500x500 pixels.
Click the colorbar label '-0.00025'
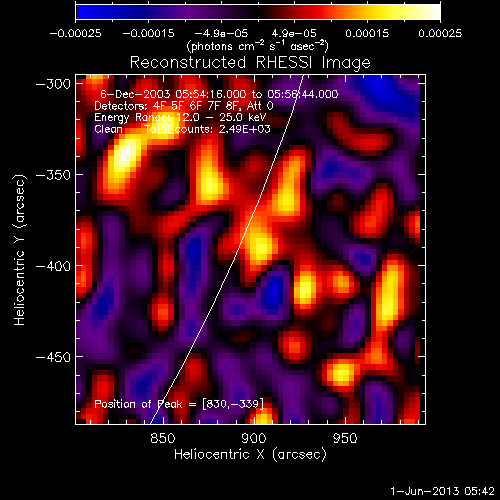click(x=75, y=33)
